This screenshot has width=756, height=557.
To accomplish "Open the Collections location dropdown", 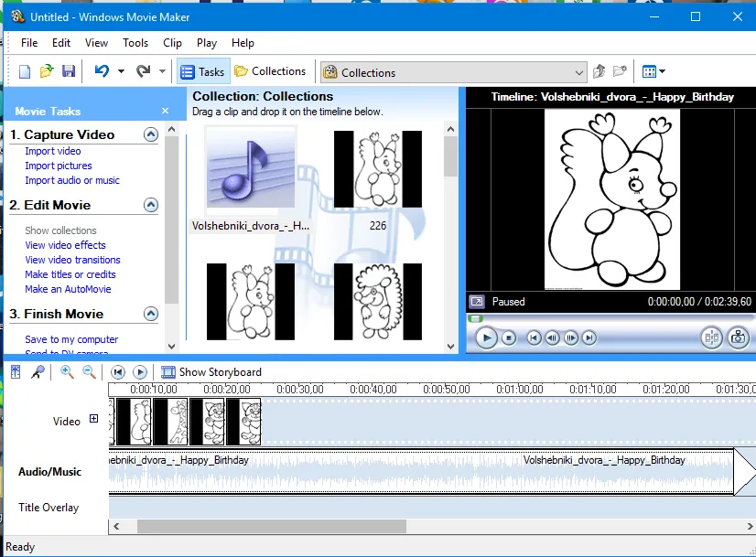I will point(578,72).
